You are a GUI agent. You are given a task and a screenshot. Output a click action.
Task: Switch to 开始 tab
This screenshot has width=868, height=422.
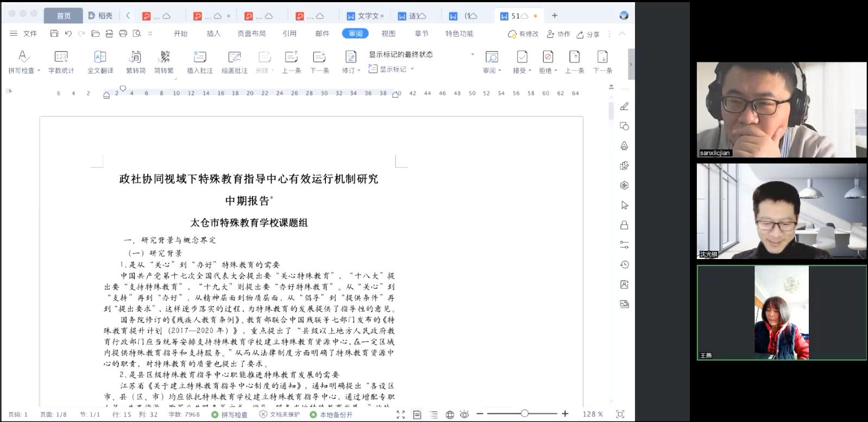pos(180,34)
